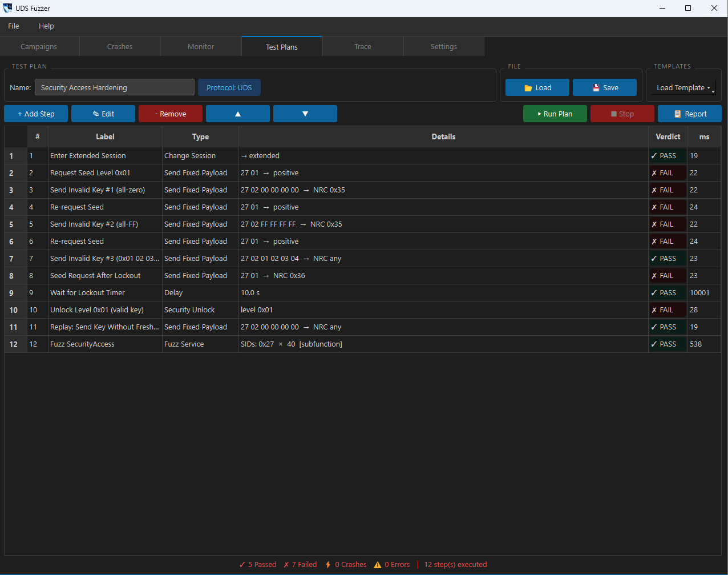
Task: Click the FAIL verdict of step 10
Action: tap(668, 309)
